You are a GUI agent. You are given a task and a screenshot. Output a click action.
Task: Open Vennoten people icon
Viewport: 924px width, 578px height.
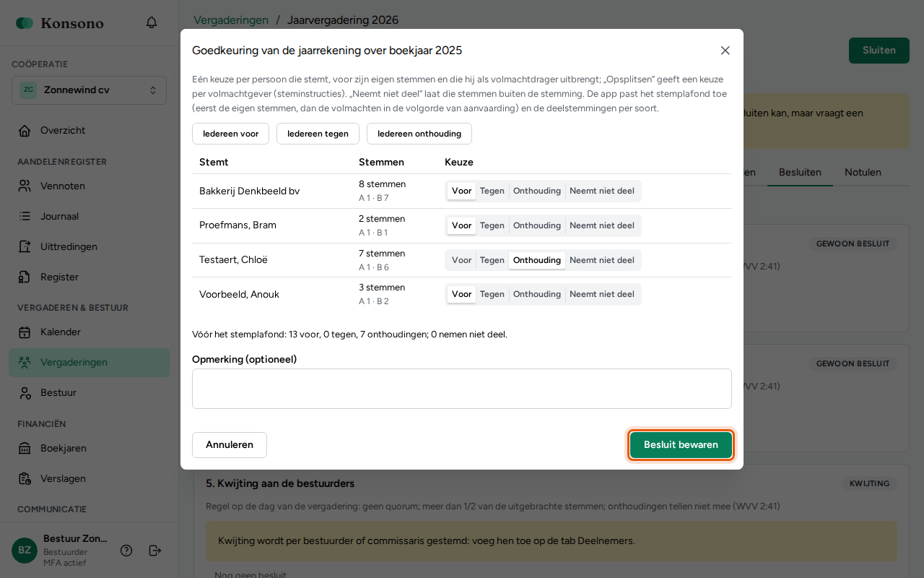tap(25, 186)
